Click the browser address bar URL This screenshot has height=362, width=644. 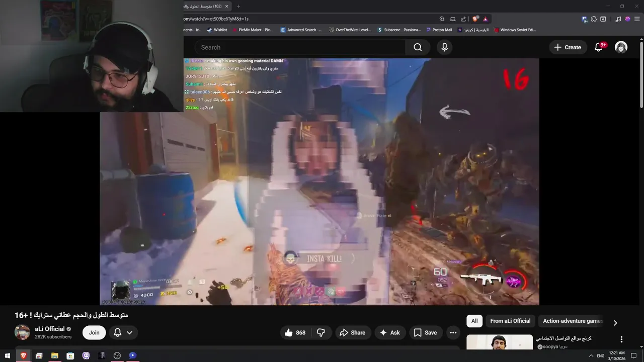(x=216, y=19)
